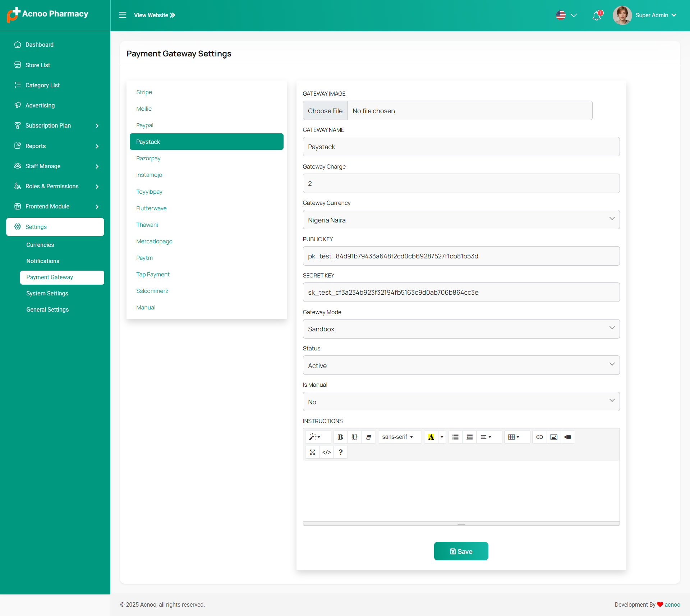The width and height of the screenshot is (690, 616).
Task: Click the View Website link
Action: (x=154, y=15)
